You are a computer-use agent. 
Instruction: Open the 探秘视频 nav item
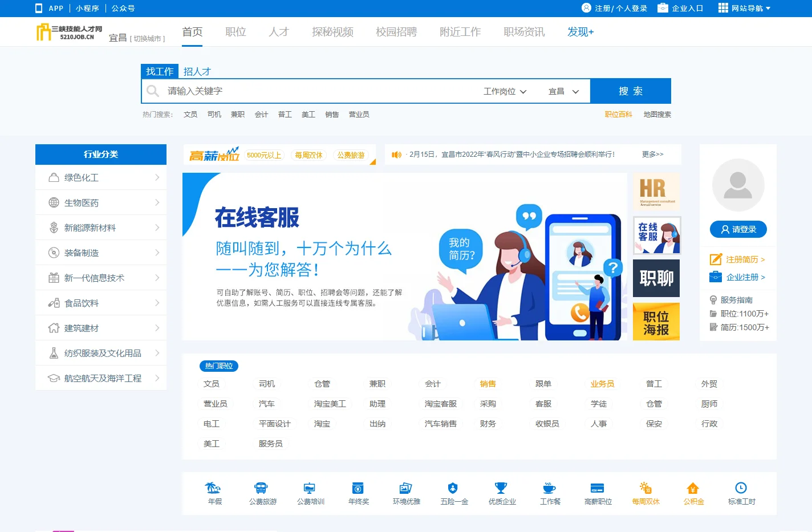coord(332,32)
